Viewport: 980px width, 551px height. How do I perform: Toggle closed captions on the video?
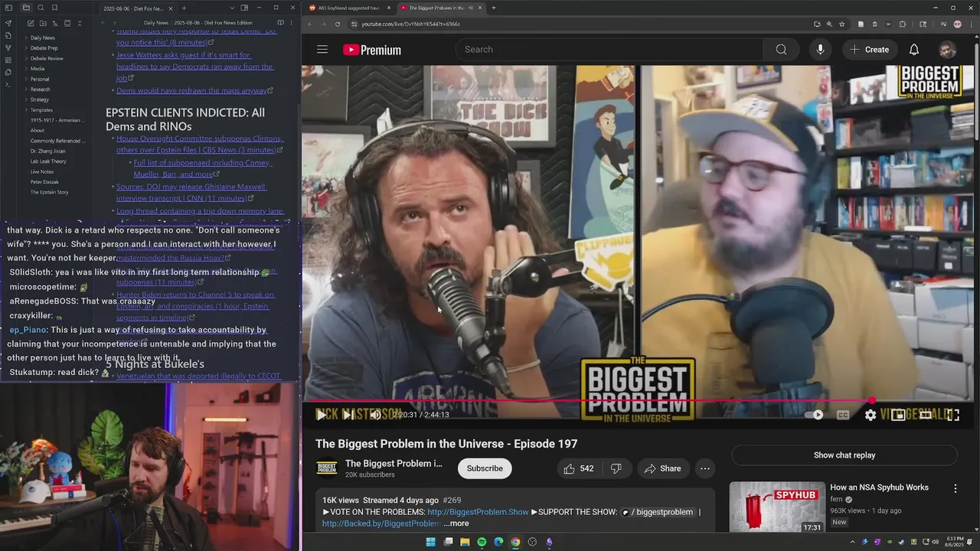[843, 415]
